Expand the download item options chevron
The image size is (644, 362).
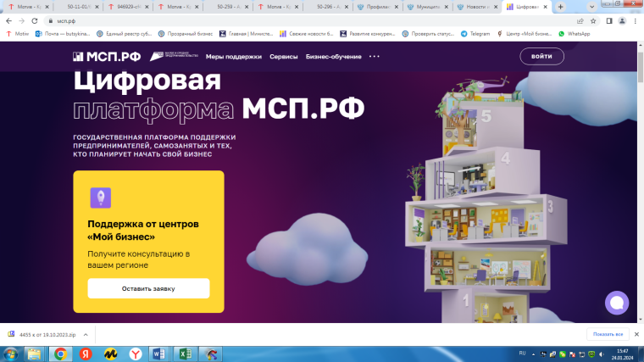(86, 335)
